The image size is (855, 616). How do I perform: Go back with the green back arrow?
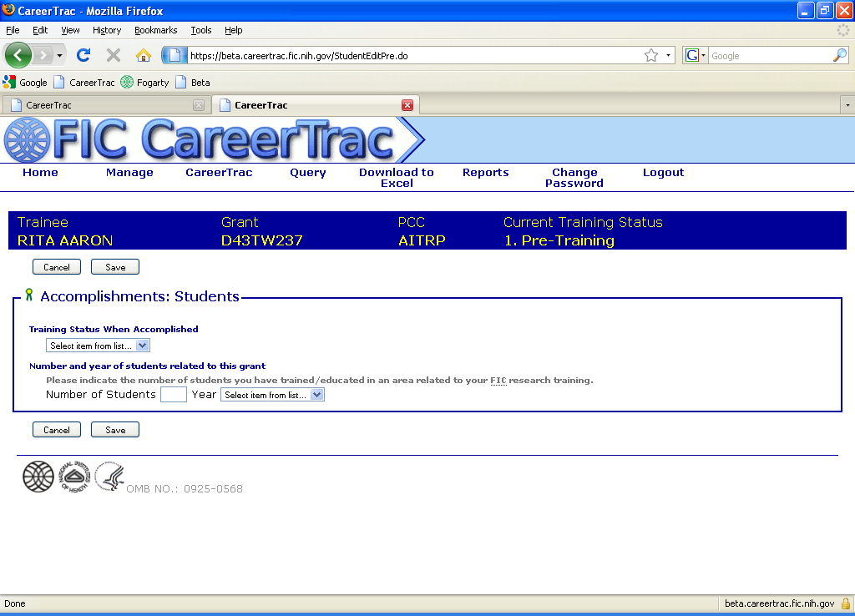point(18,55)
